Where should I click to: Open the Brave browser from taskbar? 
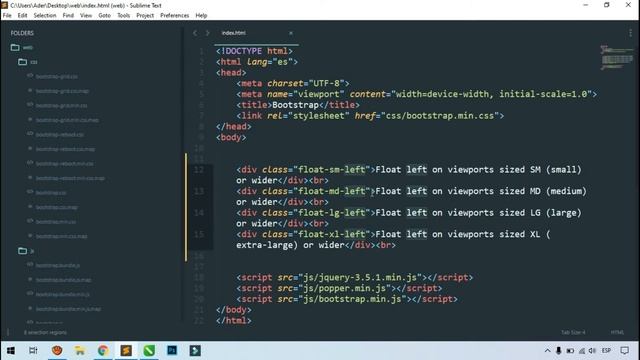click(57, 351)
